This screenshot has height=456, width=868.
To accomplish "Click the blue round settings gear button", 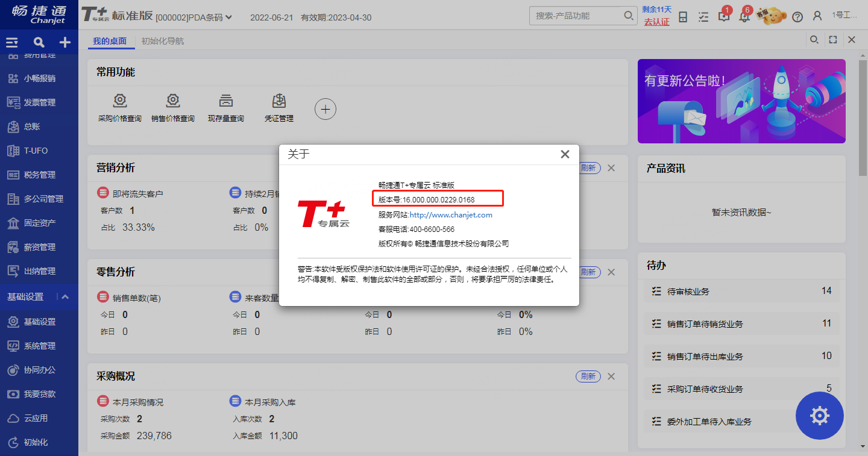I will click(820, 415).
